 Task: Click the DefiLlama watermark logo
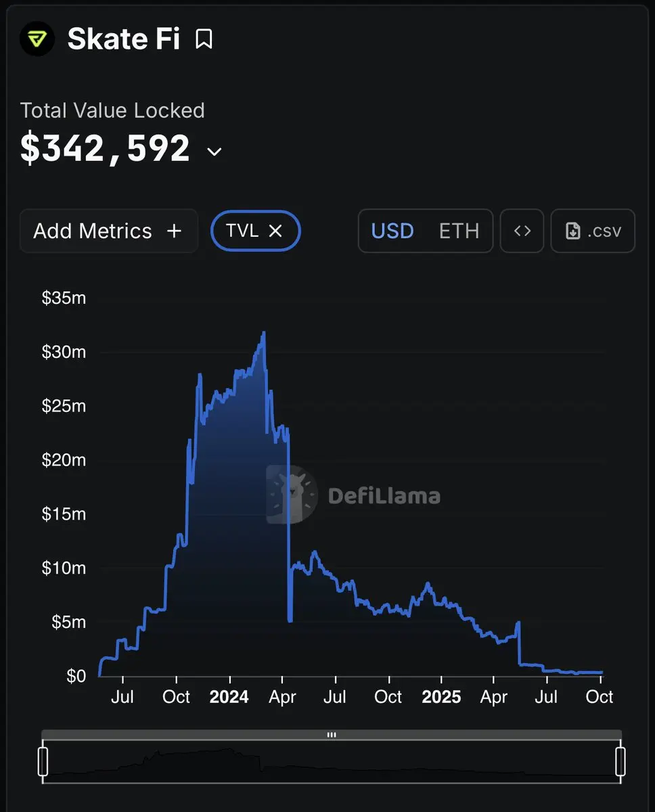[292, 495]
